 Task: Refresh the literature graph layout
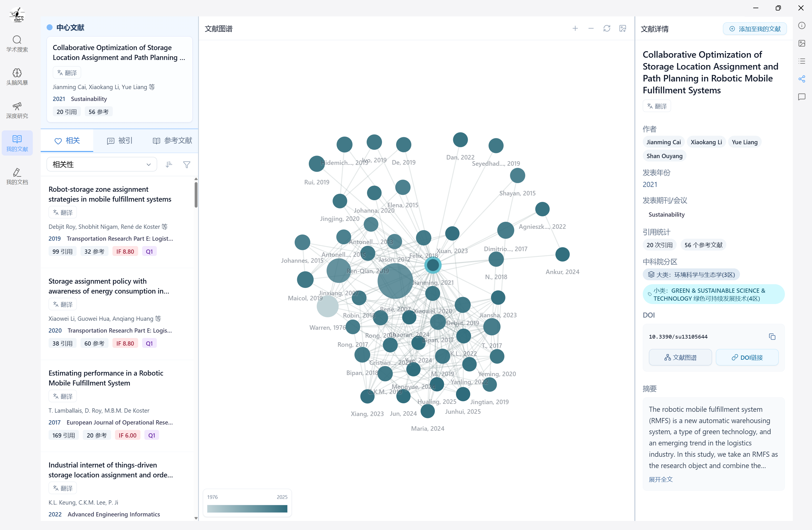click(x=607, y=29)
